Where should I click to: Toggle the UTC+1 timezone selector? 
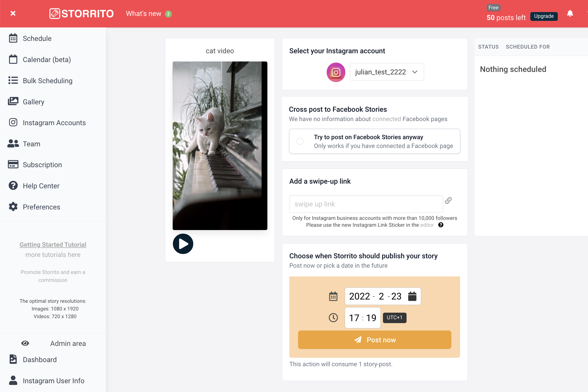coord(394,318)
